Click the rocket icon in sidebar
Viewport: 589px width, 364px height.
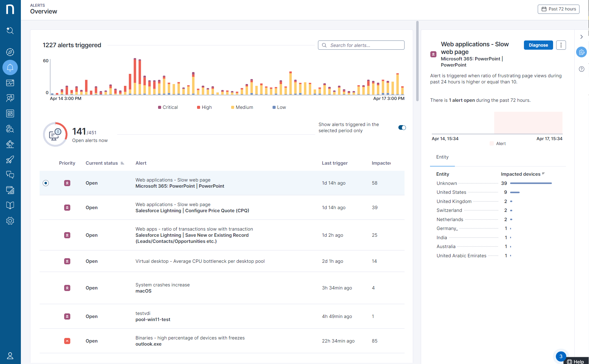(10, 159)
